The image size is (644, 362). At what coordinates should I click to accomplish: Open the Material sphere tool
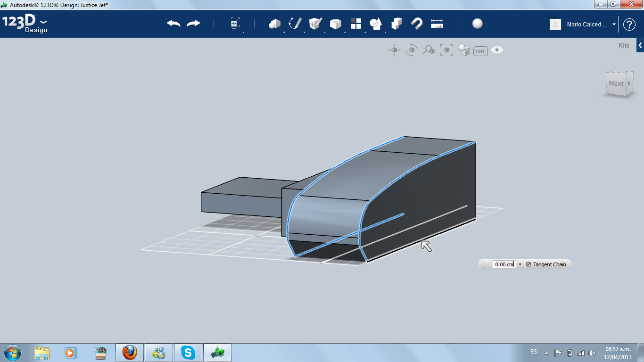478,24
